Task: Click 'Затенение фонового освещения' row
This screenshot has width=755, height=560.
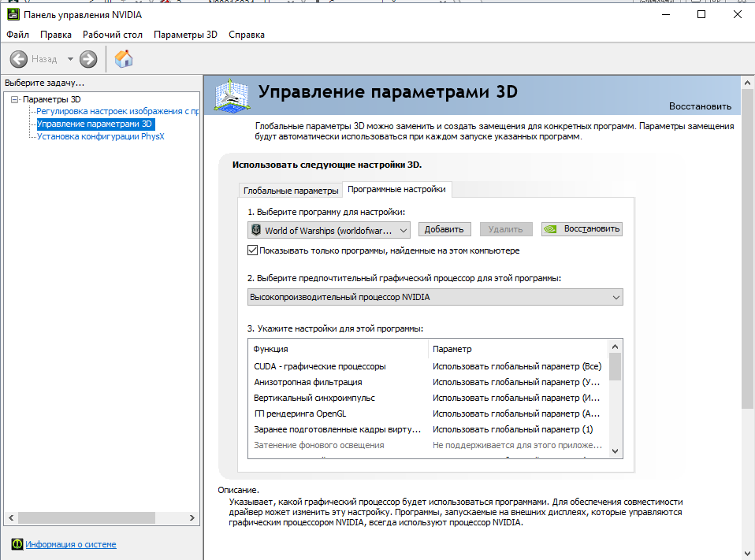Action: (x=428, y=445)
